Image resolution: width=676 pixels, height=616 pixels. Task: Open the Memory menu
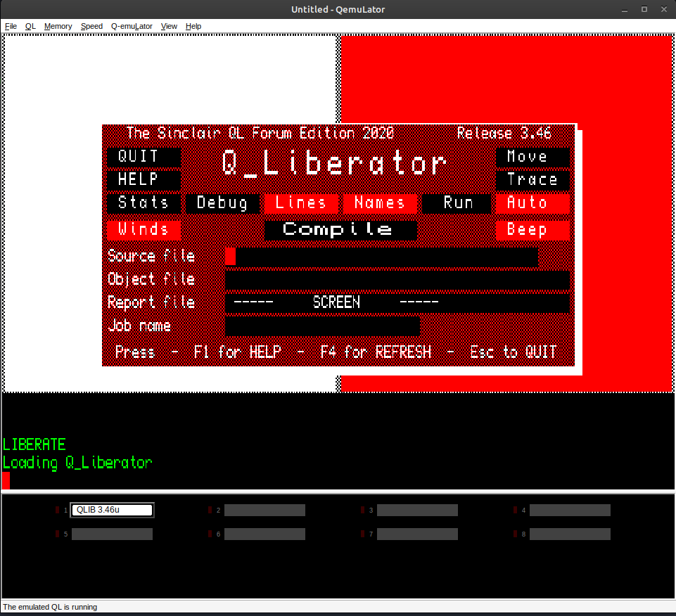(x=58, y=26)
